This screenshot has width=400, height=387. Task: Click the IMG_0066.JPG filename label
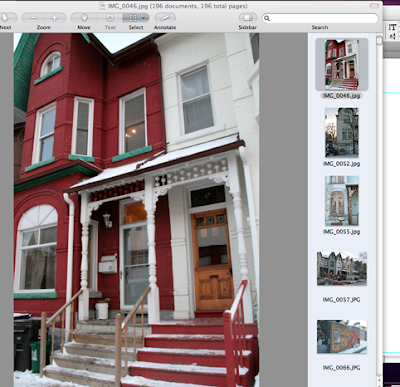point(342,368)
